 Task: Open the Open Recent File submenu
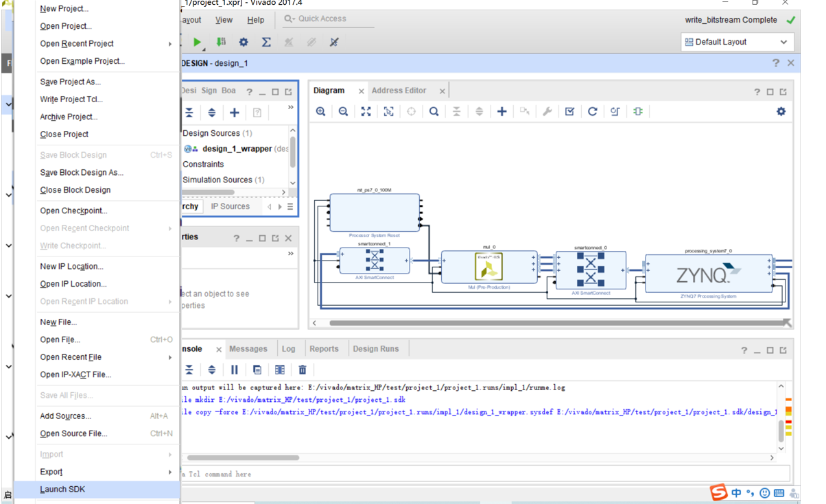(106, 357)
